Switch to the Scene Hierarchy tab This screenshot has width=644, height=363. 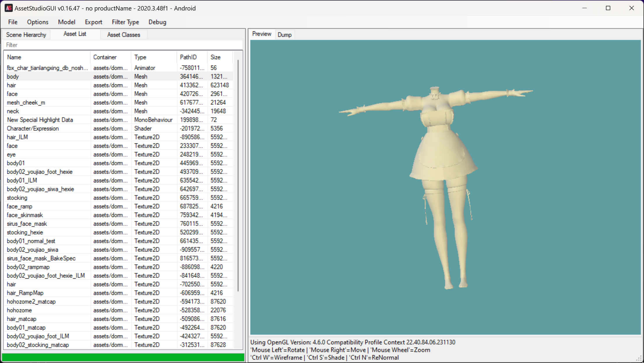26,35
